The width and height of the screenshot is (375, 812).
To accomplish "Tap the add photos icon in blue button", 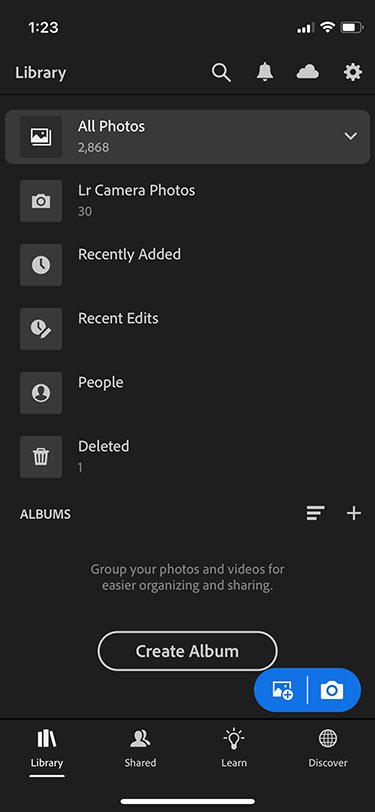I will [282, 690].
